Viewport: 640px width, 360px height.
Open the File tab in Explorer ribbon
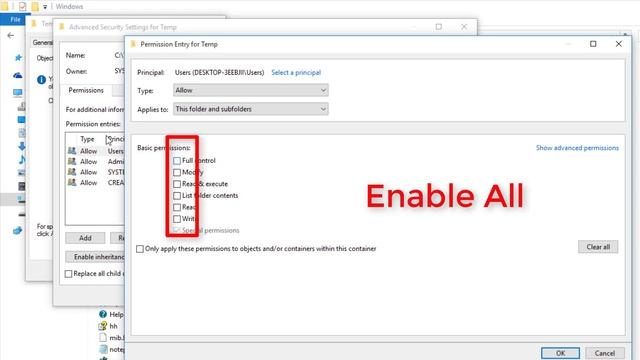15,20
